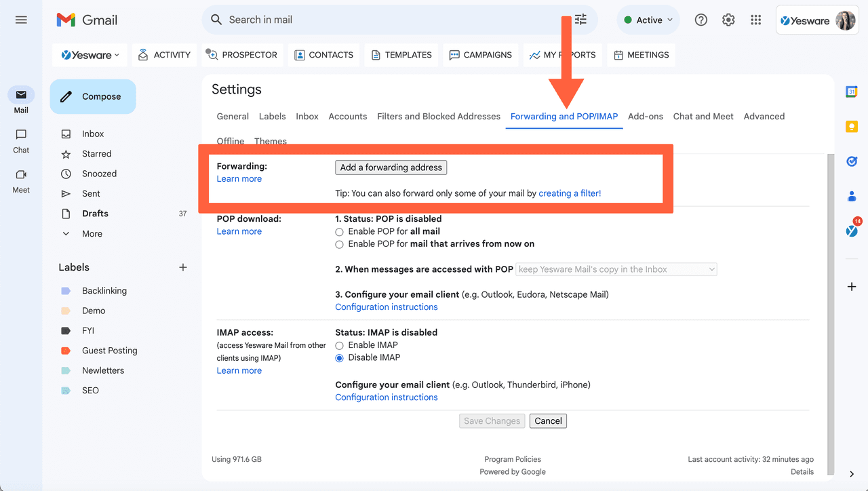Viewport: 868px width, 491px height.
Task: Enable POP for all mail
Action: pos(339,231)
